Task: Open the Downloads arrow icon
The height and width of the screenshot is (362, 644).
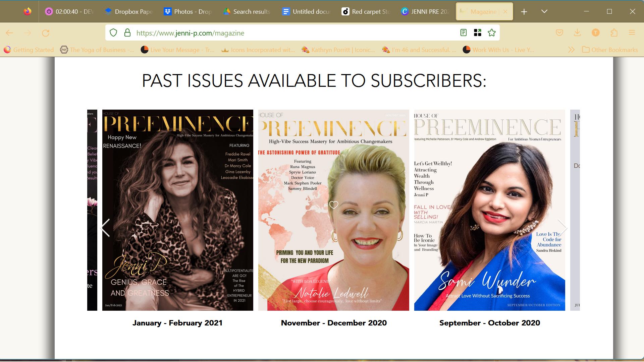Action: pyautogui.click(x=577, y=33)
